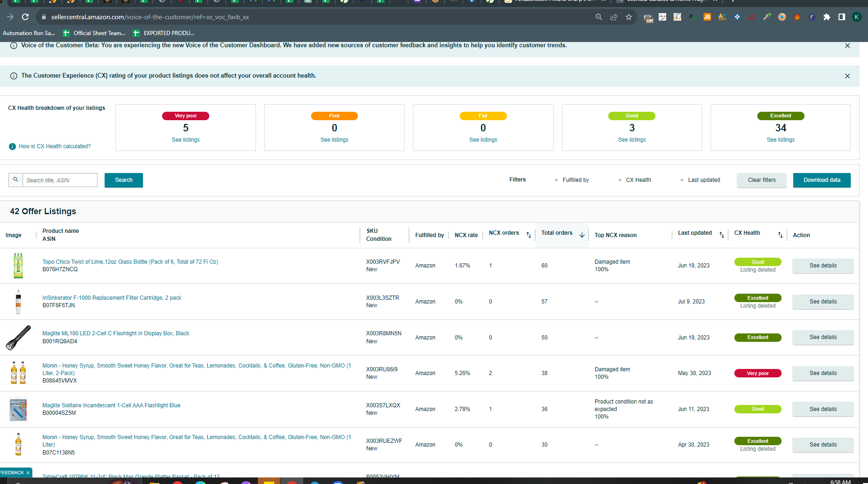Click the Download data button
The width and height of the screenshot is (868, 484).
click(x=822, y=180)
